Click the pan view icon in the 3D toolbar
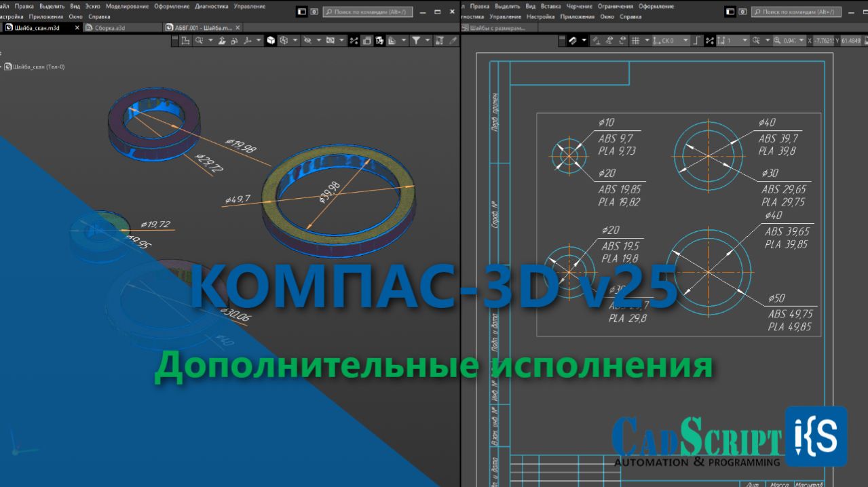 click(x=222, y=41)
